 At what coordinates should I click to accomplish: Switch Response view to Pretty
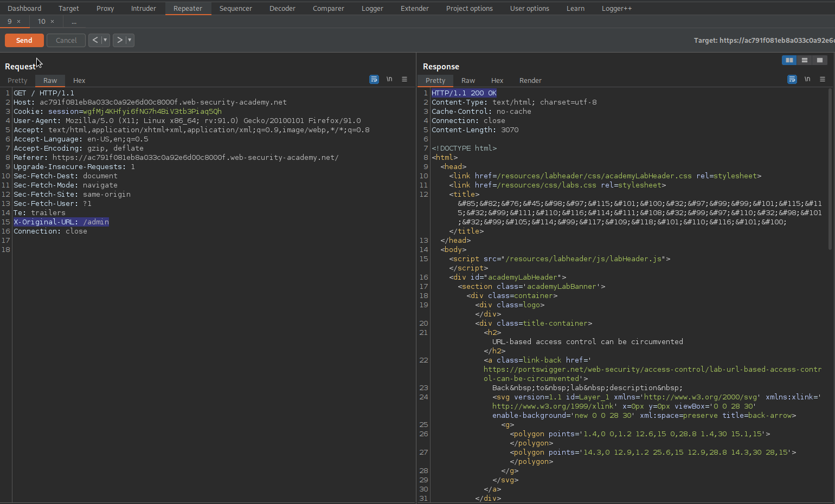[435, 80]
